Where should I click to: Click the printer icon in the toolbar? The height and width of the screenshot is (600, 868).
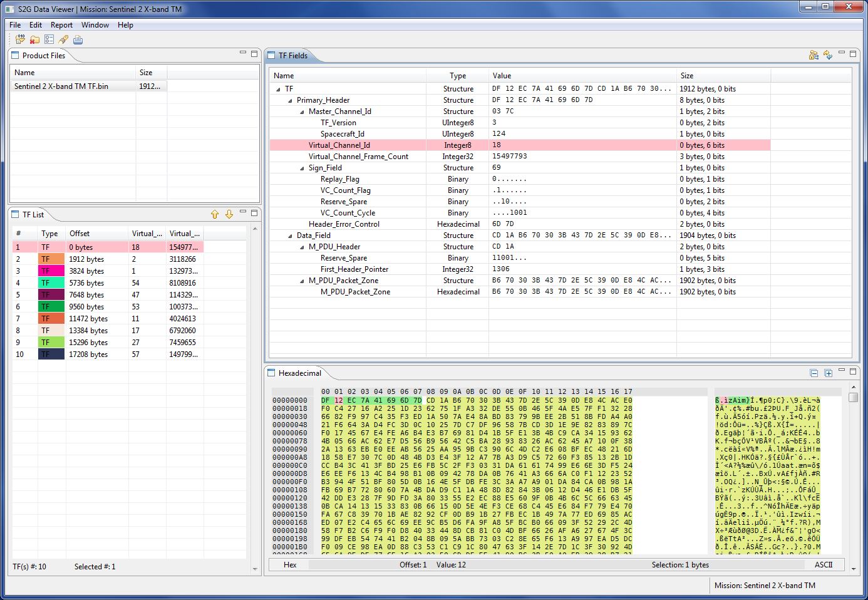[x=78, y=39]
